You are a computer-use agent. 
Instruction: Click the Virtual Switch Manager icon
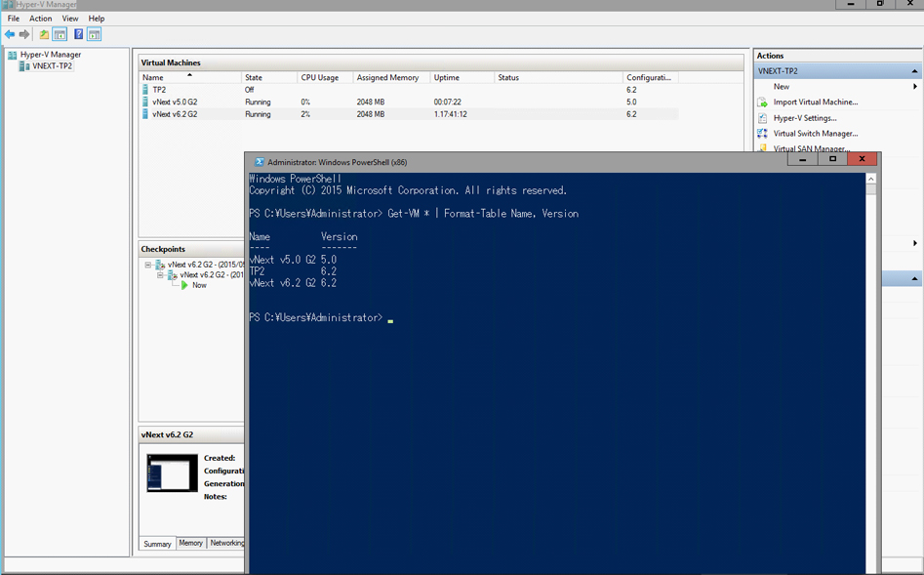pyautogui.click(x=763, y=134)
